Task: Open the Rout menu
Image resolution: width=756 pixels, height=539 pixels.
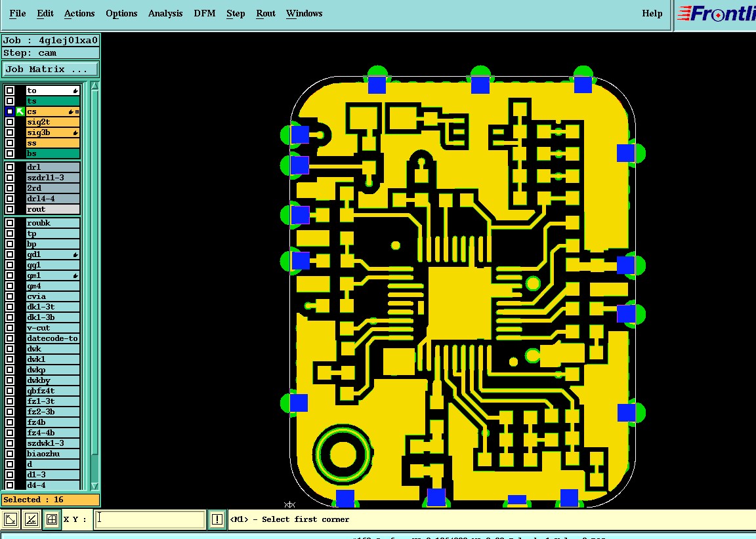Action: [266, 14]
